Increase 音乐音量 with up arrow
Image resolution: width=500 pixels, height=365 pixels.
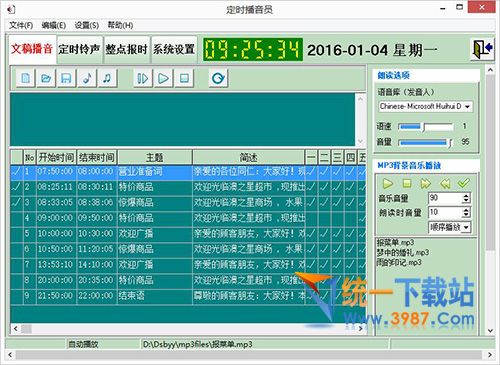pyautogui.click(x=466, y=195)
